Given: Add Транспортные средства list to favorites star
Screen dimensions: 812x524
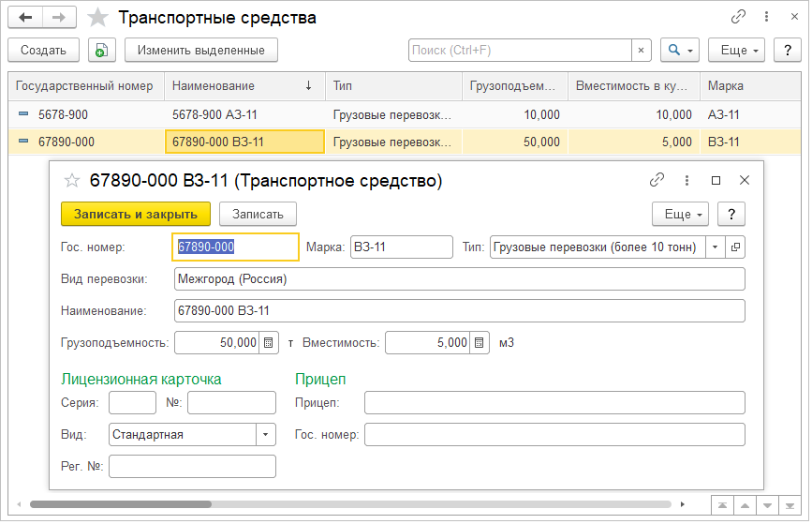Looking at the screenshot, I should click(x=96, y=18).
